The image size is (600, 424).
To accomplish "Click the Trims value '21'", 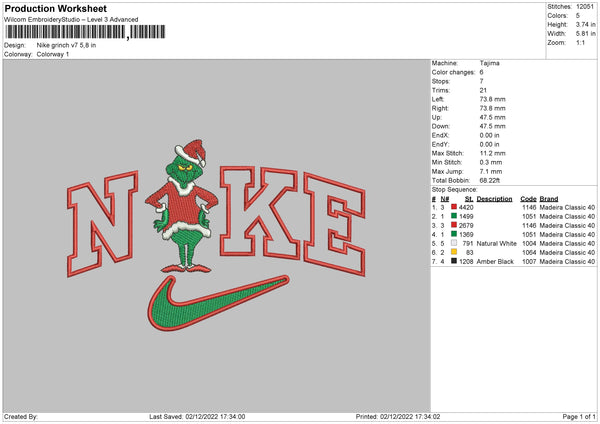I will (x=483, y=90).
